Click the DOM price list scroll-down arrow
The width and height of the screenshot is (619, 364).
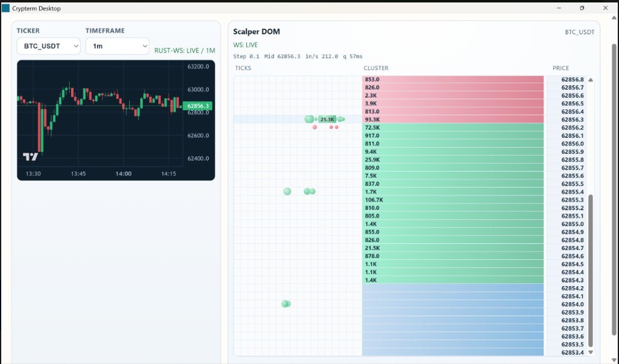click(x=591, y=352)
